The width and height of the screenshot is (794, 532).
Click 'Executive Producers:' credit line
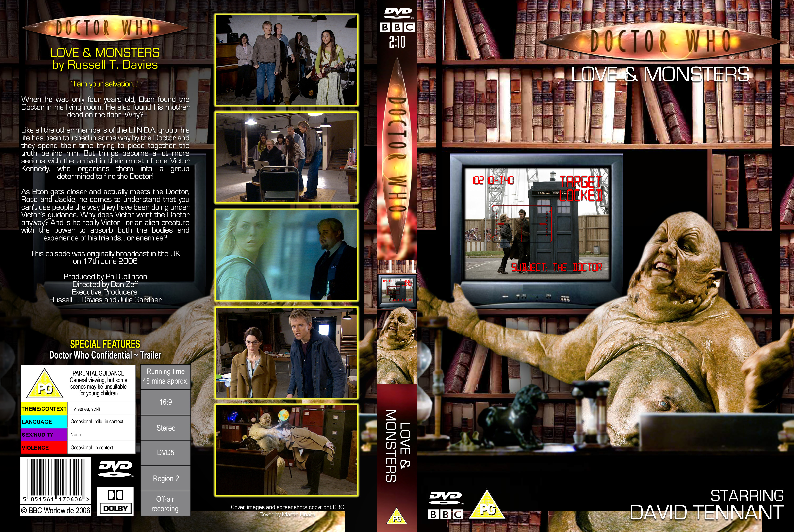(x=105, y=292)
